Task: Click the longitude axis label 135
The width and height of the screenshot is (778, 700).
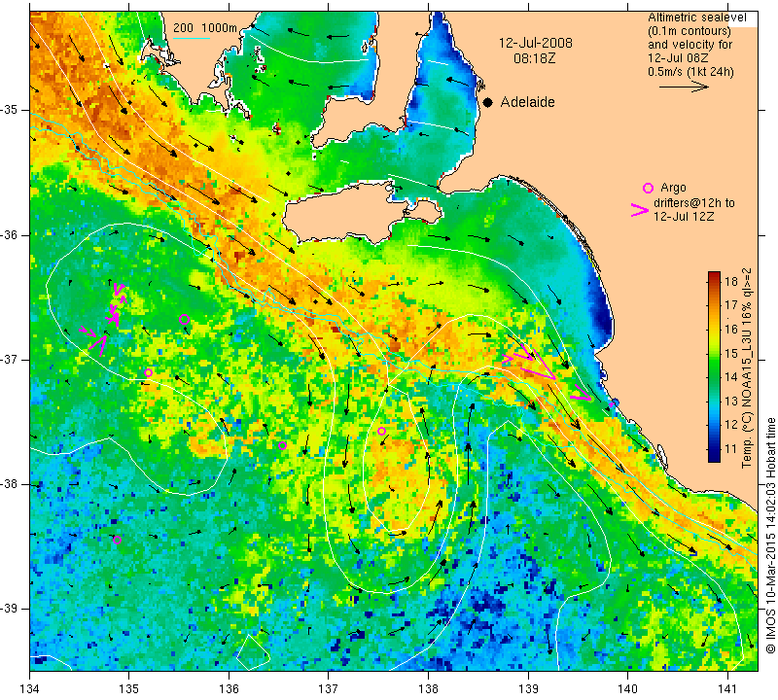Action: tap(129, 689)
